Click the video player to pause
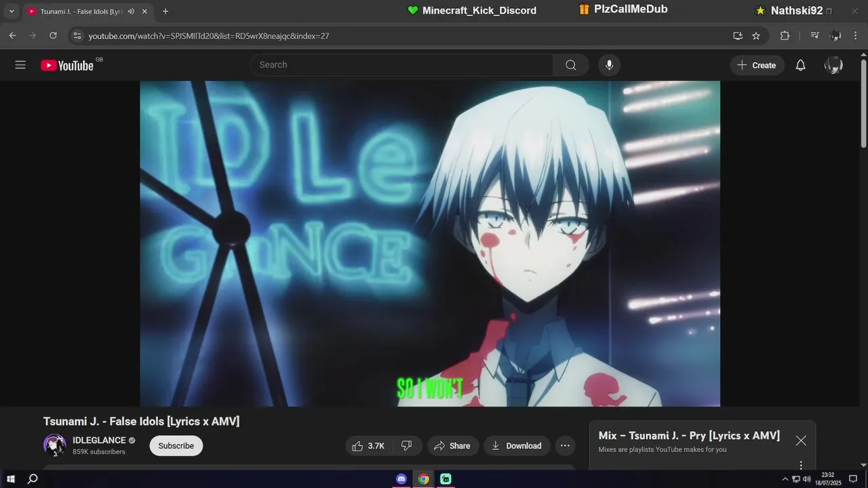This screenshot has height=488, width=868. coord(430,244)
